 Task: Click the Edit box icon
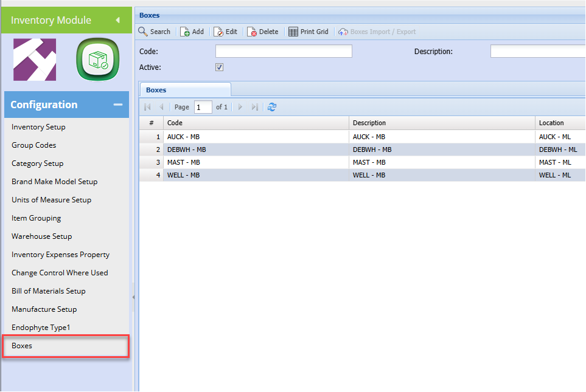(x=219, y=32)
